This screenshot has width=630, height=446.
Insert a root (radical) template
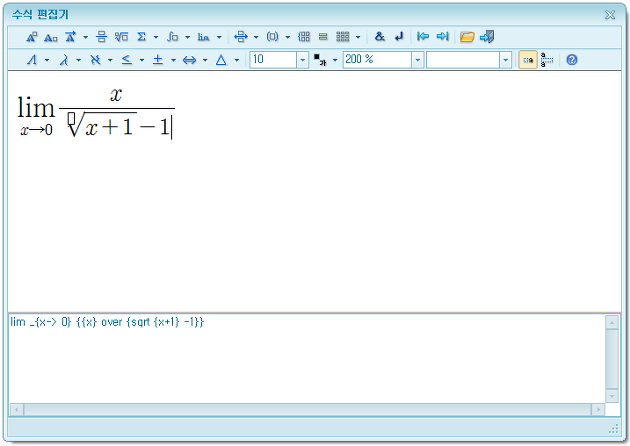pos(121,37)
